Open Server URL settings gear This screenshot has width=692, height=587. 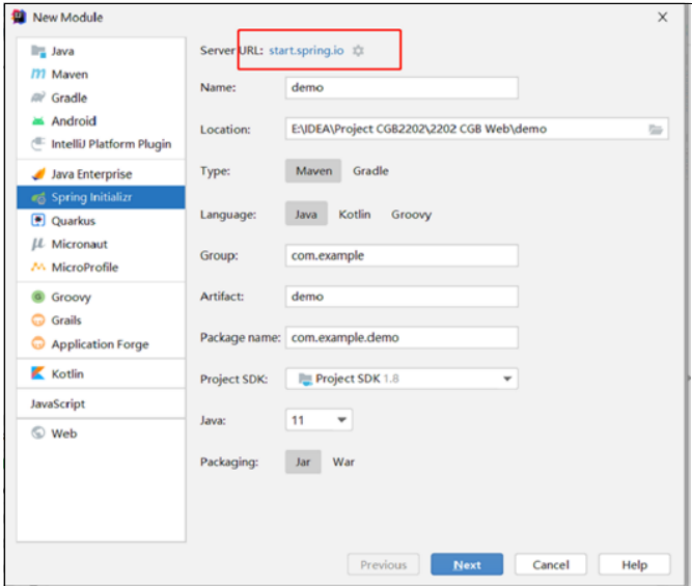pos(358,51)
